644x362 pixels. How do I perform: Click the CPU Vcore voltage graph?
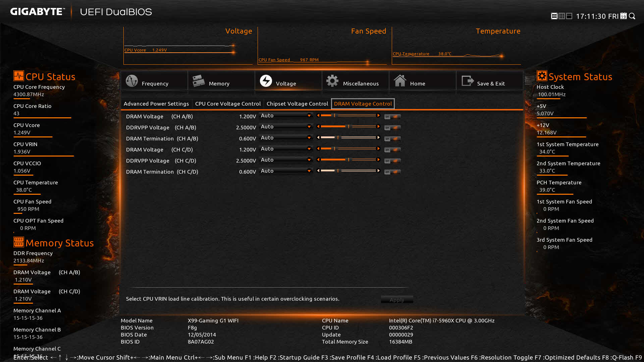point(188,46)
